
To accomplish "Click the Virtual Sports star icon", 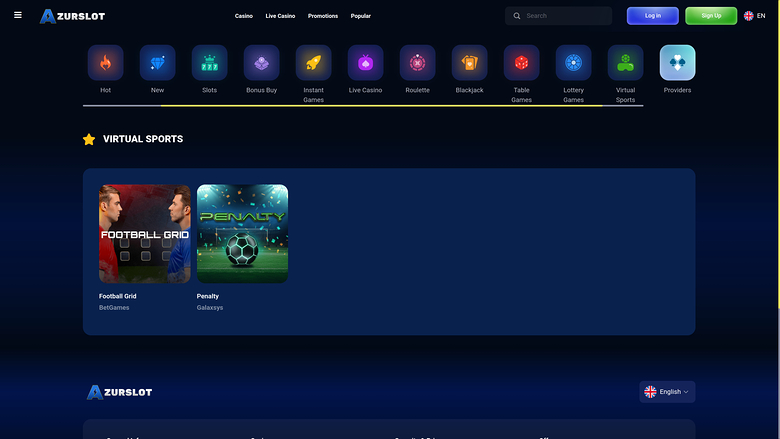I will pyautogui.click(x=89, y=139).
